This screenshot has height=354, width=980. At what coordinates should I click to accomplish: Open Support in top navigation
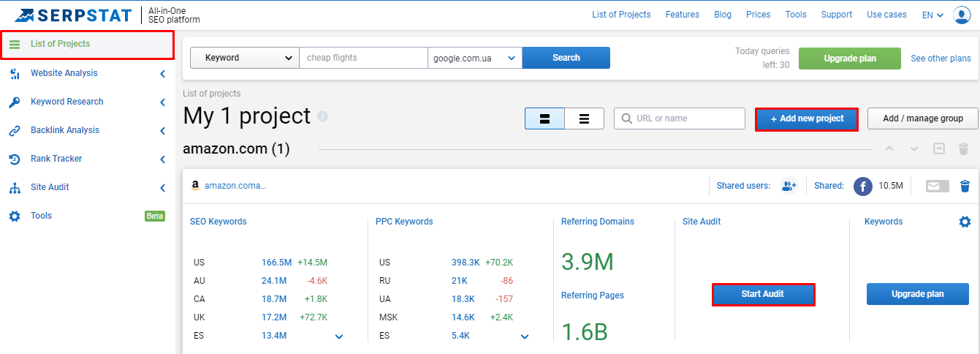(x=837, y=15)
